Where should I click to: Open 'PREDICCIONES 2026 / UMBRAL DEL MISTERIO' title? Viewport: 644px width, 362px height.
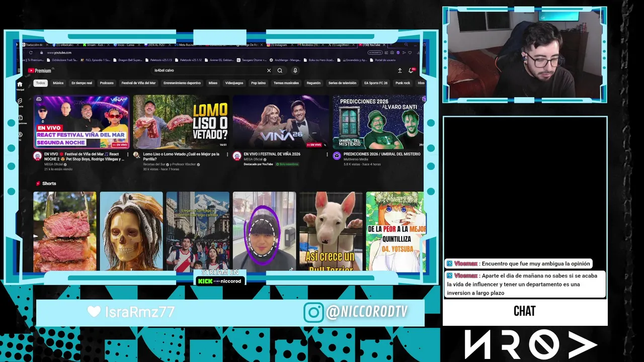click(381, 154)
